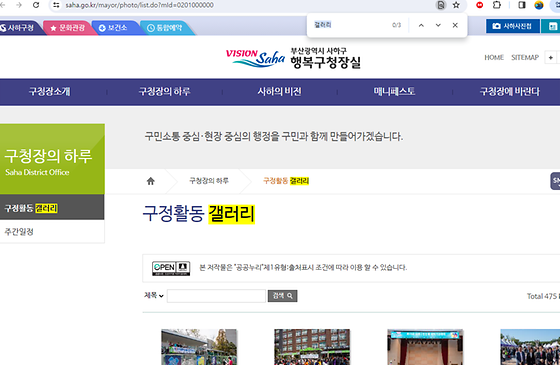Open the 사하구청 top tab
Image resolution: width=560 pixels, height=365 pixels.
pyautogui.click(x=20, y=28)
